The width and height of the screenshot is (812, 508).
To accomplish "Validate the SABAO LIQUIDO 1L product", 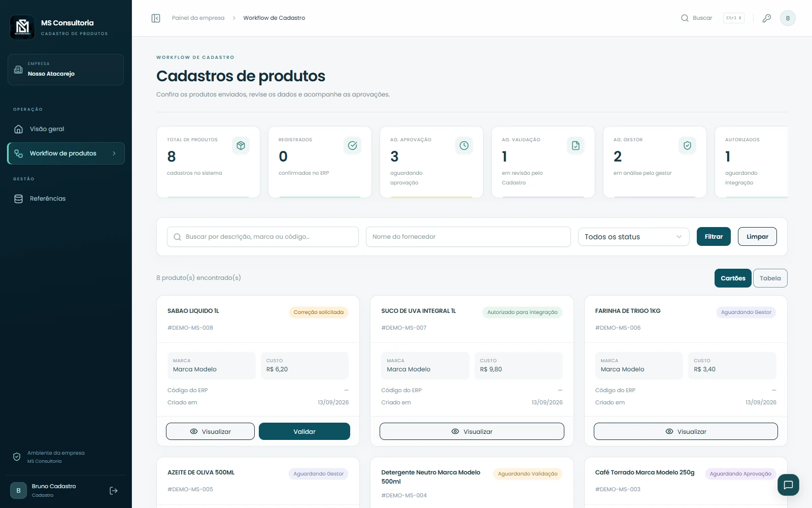I will (x=304, y=431).
